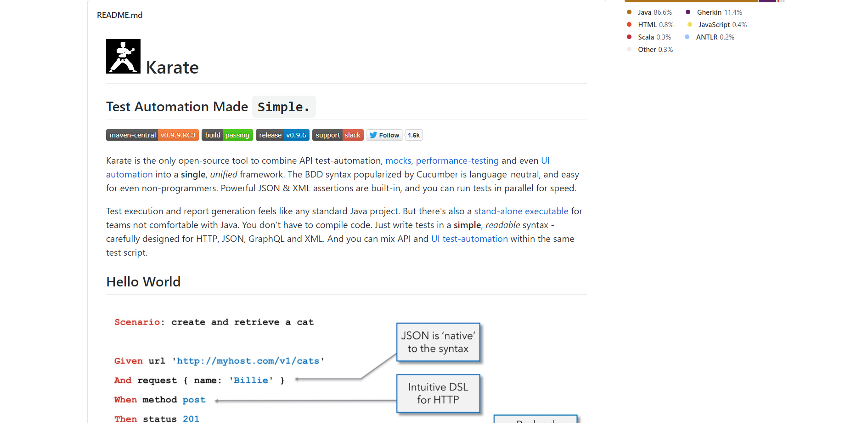The image size is (868, 423).
Task: Open the stand-alone executable link
Action: (521, 211)
